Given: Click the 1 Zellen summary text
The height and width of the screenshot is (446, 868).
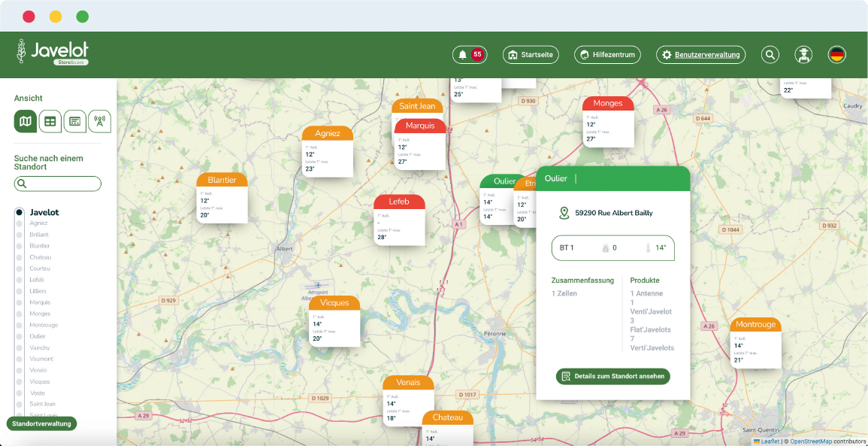Looking at the screenshot, I should tap(564, 293).
